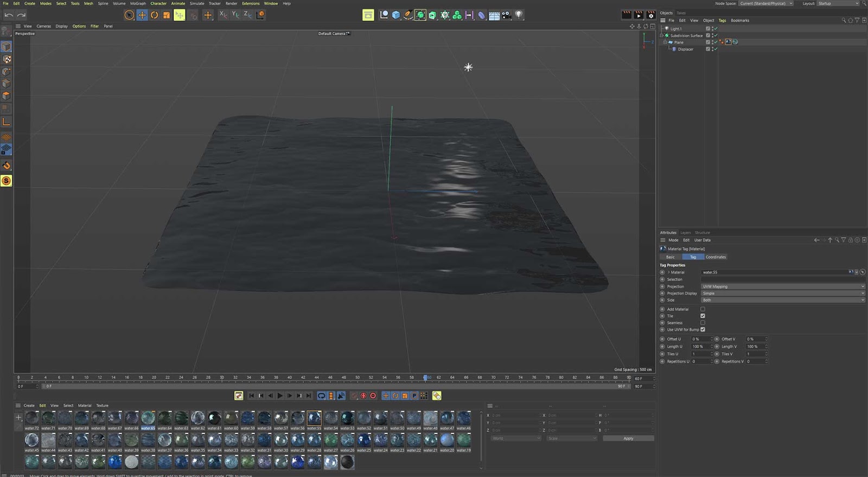Viewport: 868px width, 477px height.
Task: Open the MoGraph menu
Action: pos(138,3)
